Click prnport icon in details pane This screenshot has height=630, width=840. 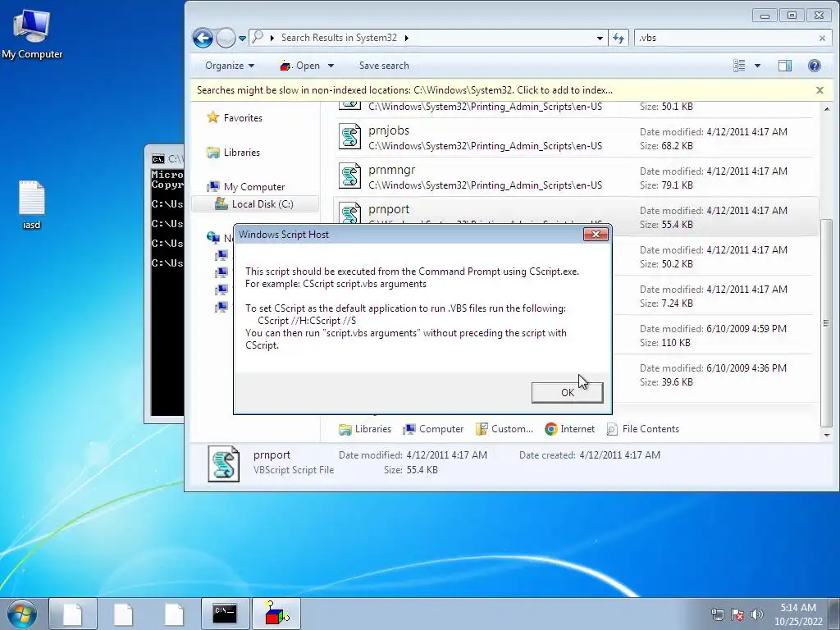[223, 464]
